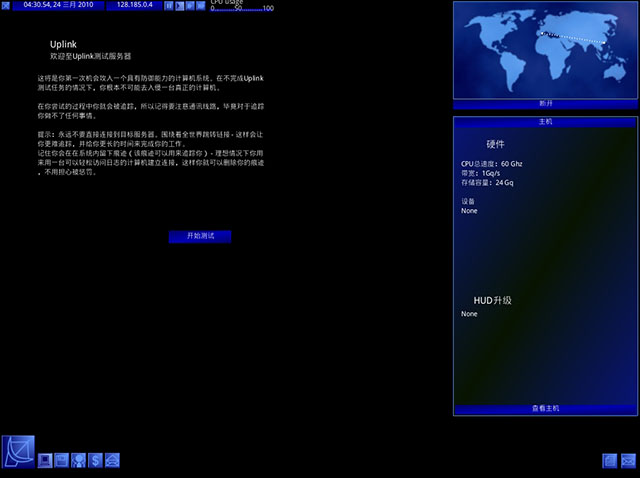Click the 128.185.0.4 IP address display
The height and width of the screenshot is (478, 640).
click(x=135, y=5)
